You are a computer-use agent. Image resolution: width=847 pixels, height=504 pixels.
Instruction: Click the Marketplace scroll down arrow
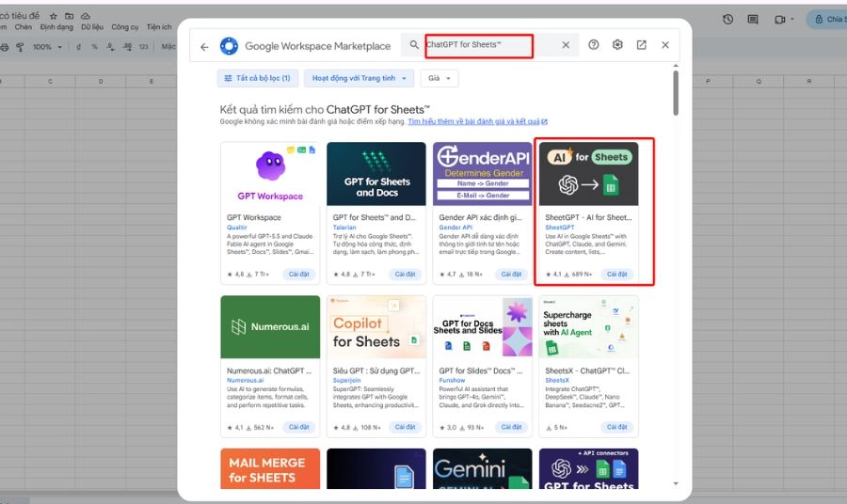[676, 483]
